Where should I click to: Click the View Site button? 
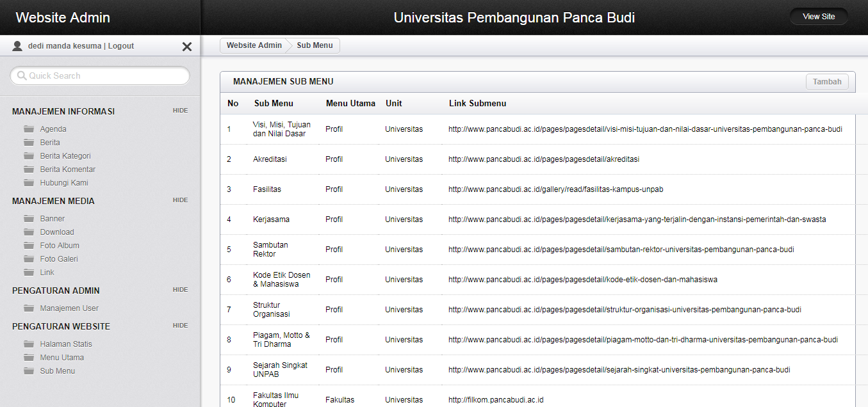[819, 17]
